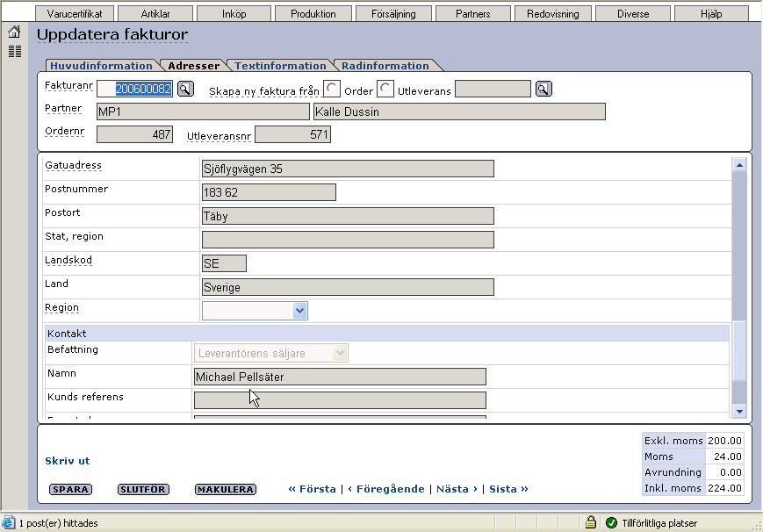Click the Avrundning value 0.00
This screenshot has height=532, width=763.
pos(724,472)
